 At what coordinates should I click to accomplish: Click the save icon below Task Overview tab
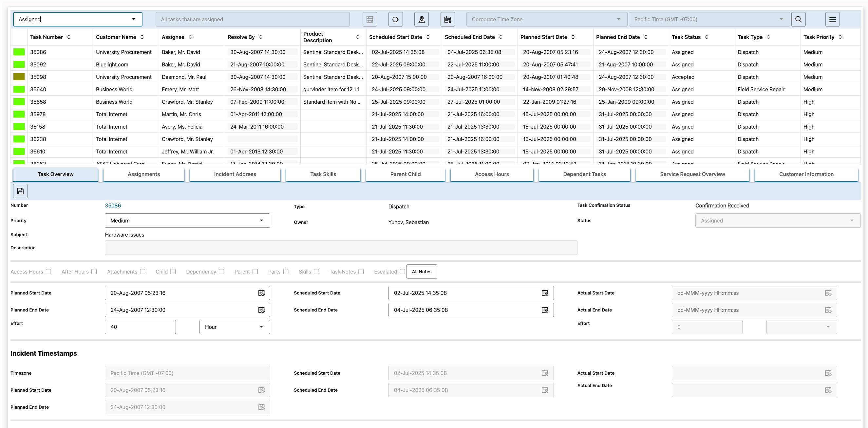tap(20, 191)
